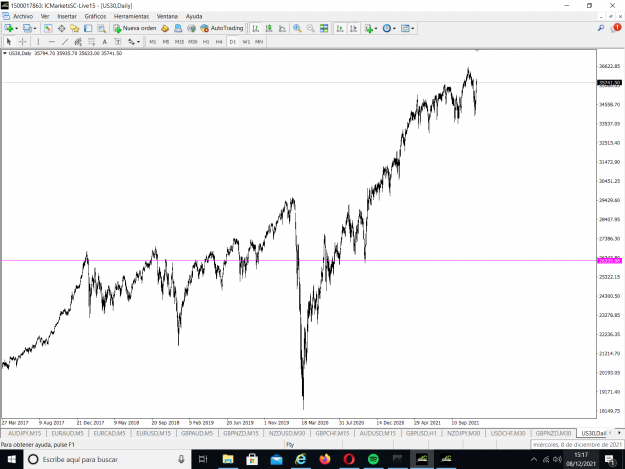Screen dimensions: 625x469
Task: Click the New Chart icon
Action: [x=8, y=28]
